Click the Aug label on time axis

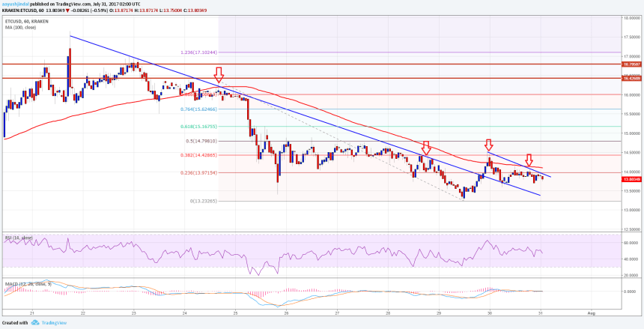(592, 313)
